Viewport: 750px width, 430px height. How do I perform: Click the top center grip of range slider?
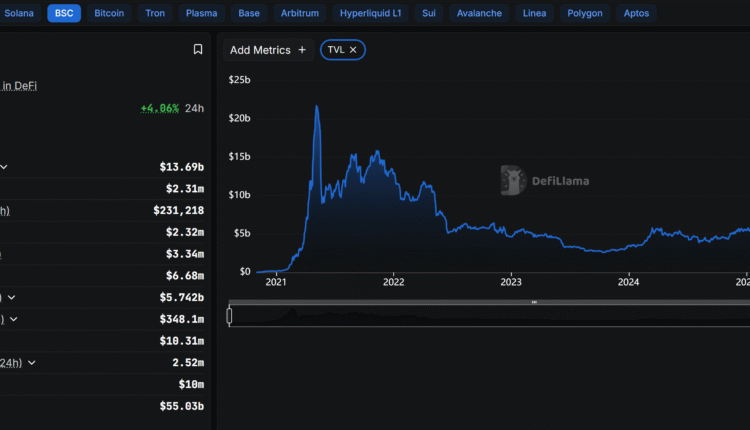point(534,301)
